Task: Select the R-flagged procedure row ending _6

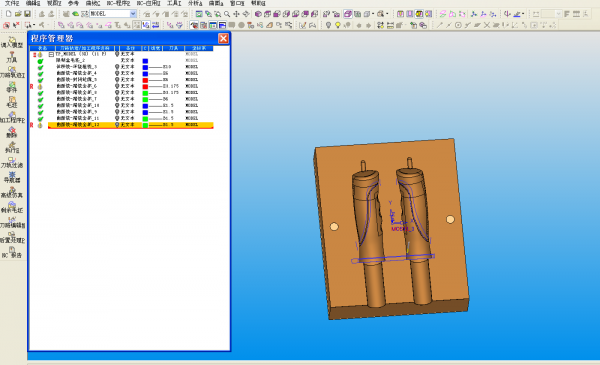Action: pos(130,86)
